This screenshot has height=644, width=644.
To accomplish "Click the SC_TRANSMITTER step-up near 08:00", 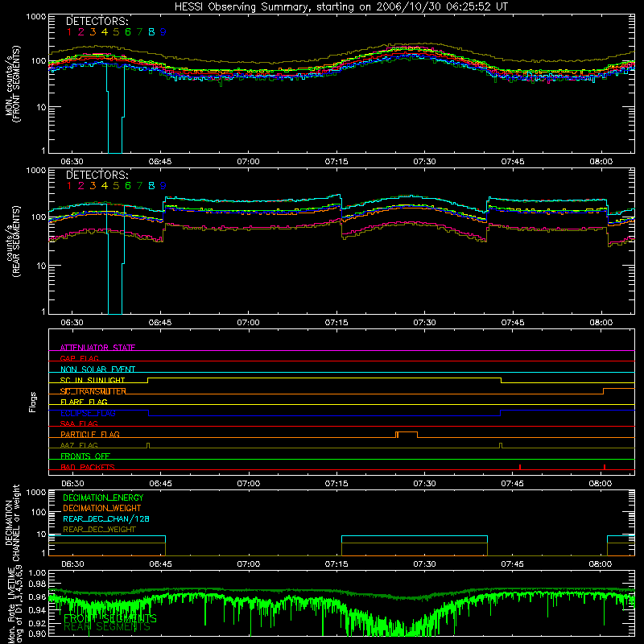I will [603, 391].
